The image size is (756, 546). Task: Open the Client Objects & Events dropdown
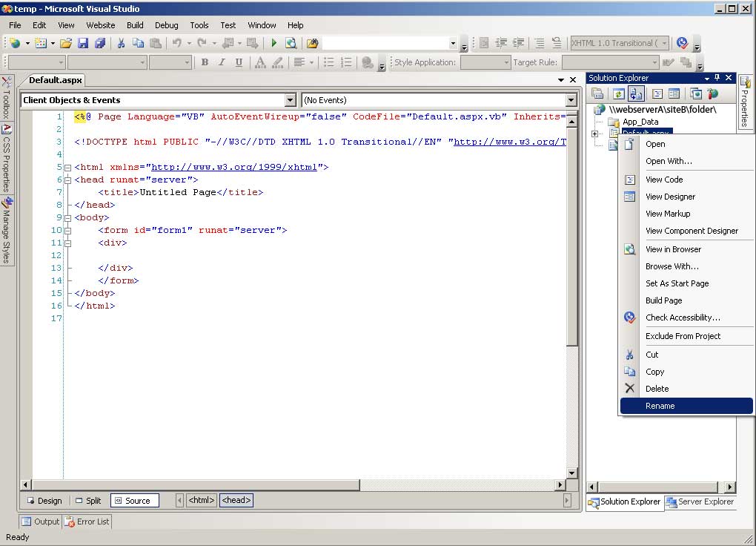pyautogui.click(x=290, y=100)
